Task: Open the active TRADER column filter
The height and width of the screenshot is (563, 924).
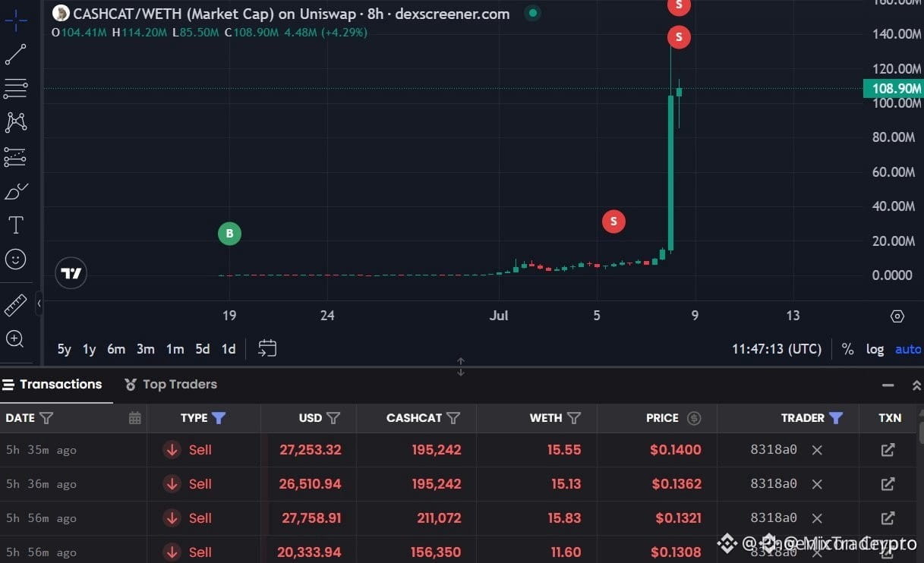Action: pyautogui.click(x=836, y=417)
